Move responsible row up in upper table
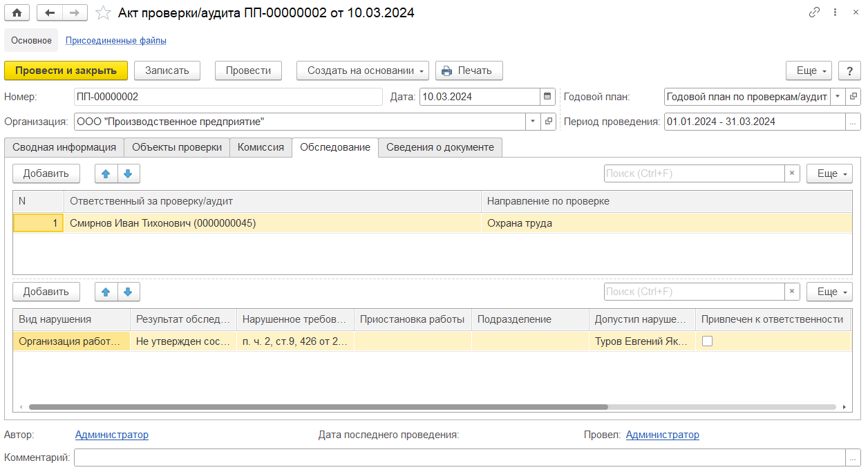 (x=106, y=173)
